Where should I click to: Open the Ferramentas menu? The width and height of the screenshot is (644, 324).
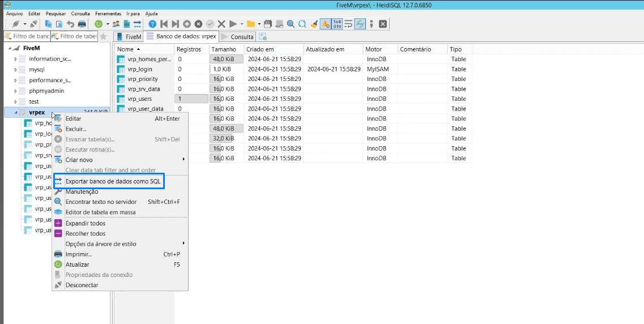(108, 14)
